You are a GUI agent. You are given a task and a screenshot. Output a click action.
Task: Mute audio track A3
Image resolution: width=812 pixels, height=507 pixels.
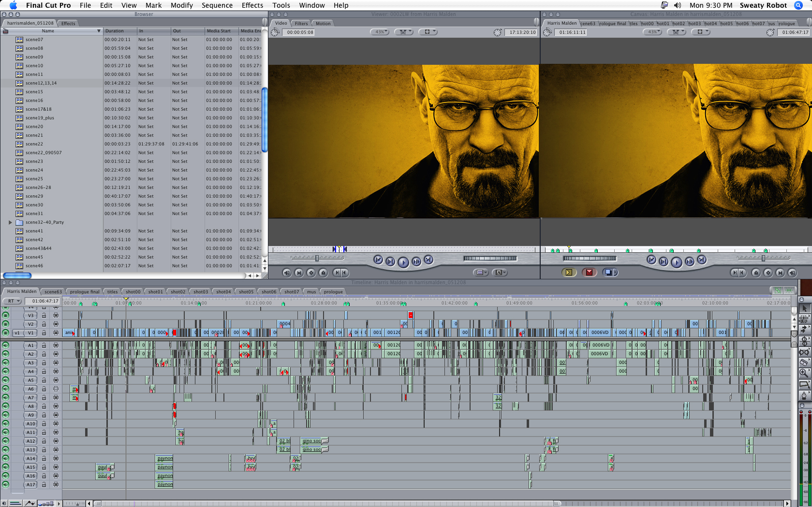6,362
